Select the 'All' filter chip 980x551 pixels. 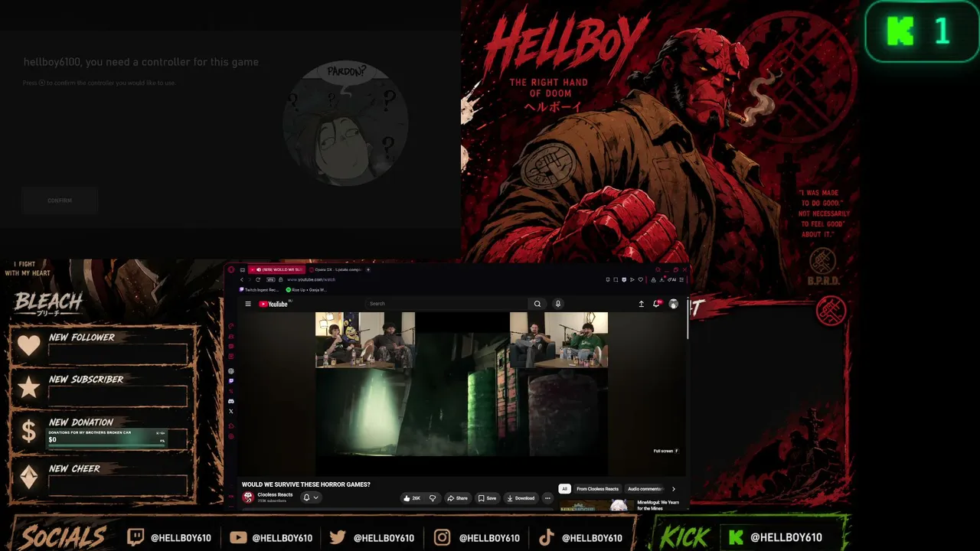pos(564,489)
